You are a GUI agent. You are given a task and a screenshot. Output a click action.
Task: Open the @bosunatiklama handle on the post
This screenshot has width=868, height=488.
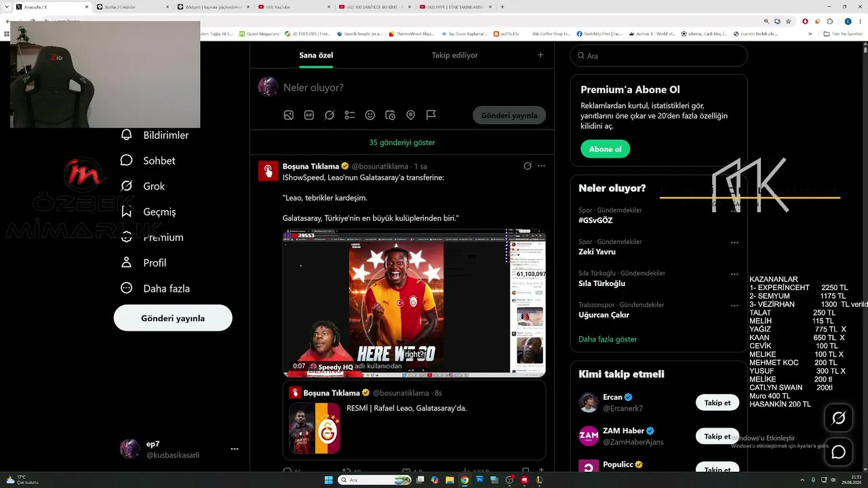(380, 167)
